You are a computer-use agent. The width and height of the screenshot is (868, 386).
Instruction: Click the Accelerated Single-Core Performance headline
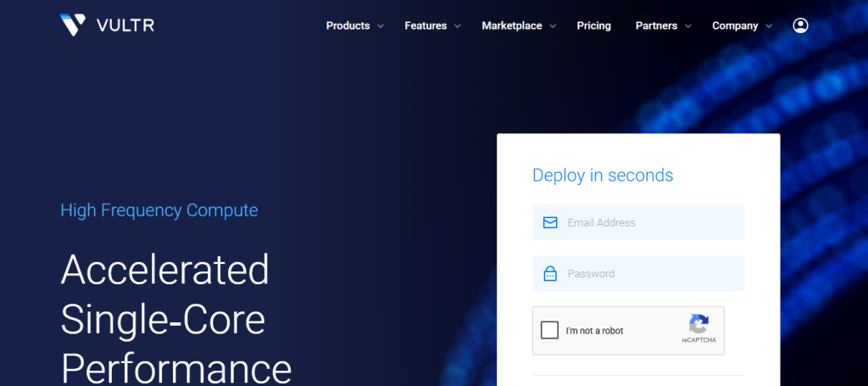point(176,318)
